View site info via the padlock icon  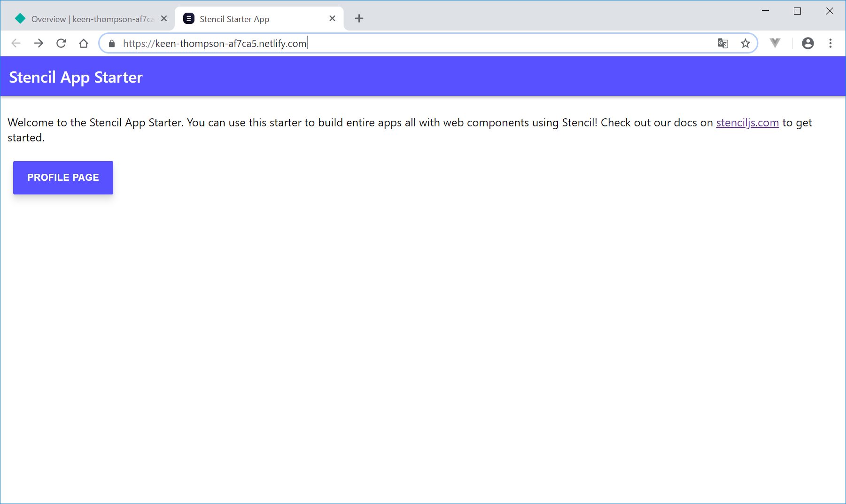point(112,44)
